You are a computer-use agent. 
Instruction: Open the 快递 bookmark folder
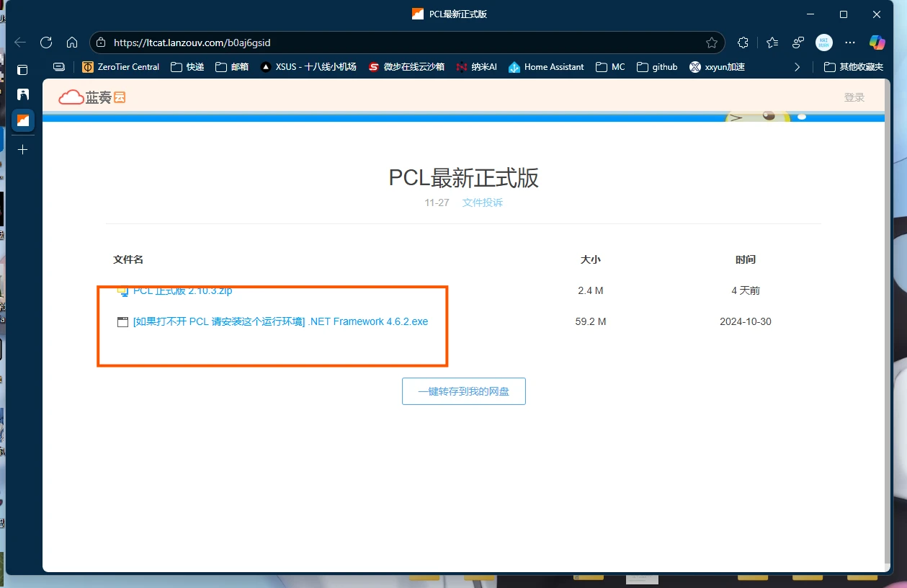[x=187, y=67]
